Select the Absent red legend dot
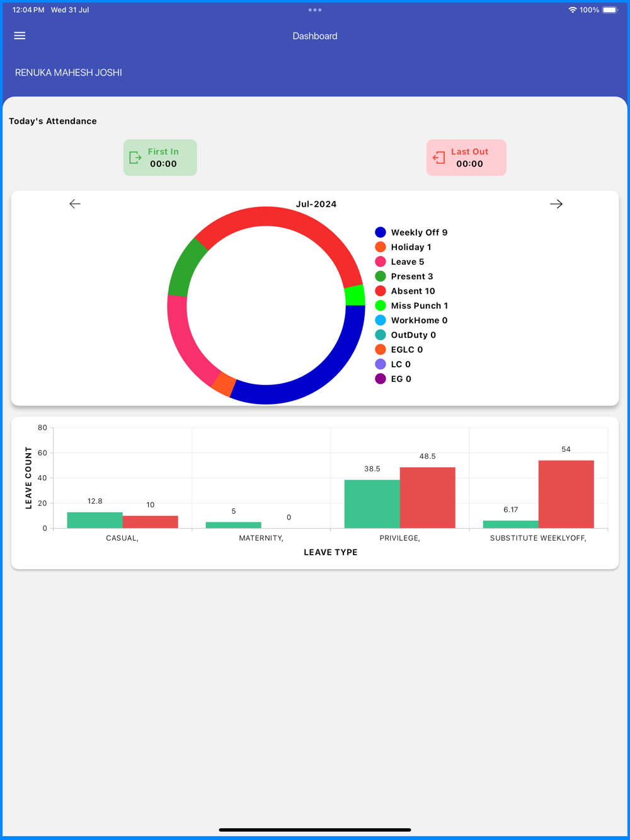The height and width of the screenshot is (840, 630). pyautogui.click(x=381, y=291)
